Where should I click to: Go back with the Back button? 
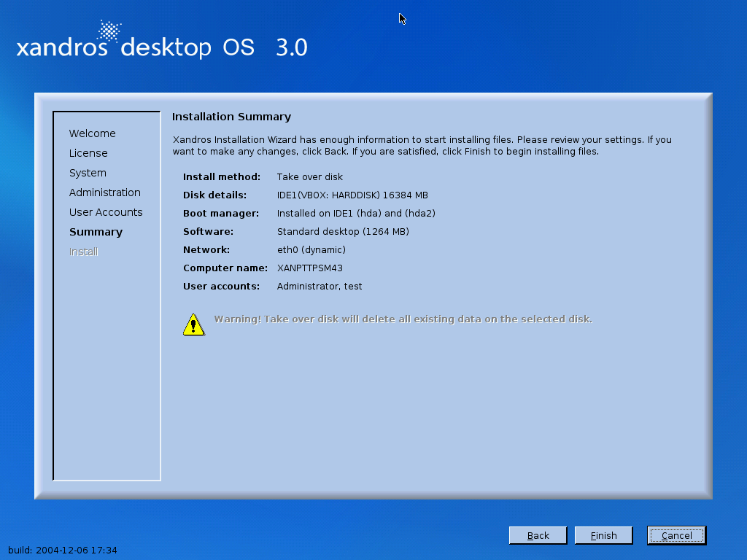pos(538,535)
